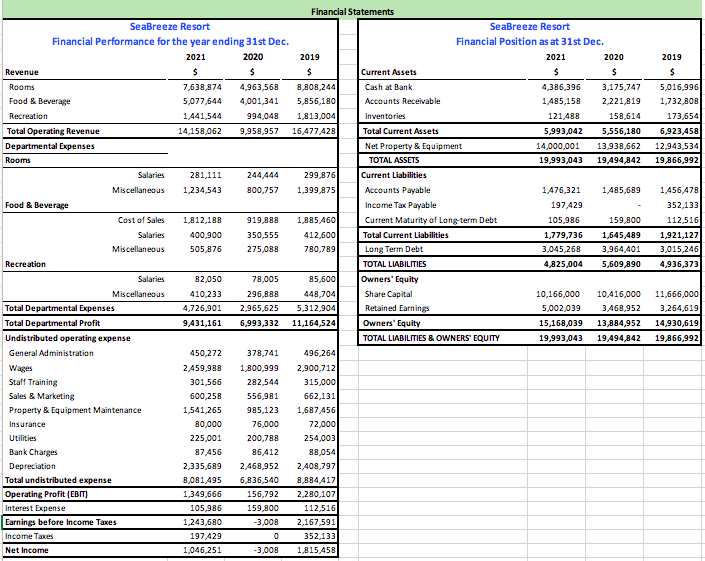Click 'Undistributed operating expense' heading
705x561 pixels.
[67, 338]
